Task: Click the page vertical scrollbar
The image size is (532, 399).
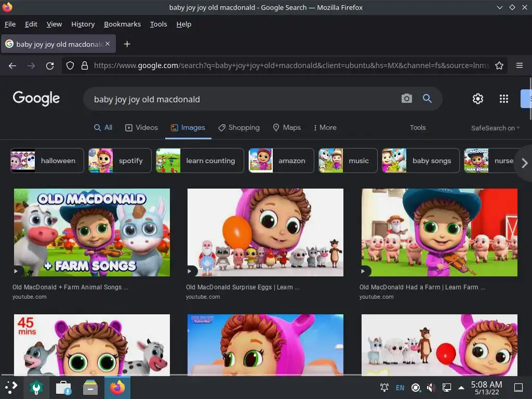Action: pos(530,98)
